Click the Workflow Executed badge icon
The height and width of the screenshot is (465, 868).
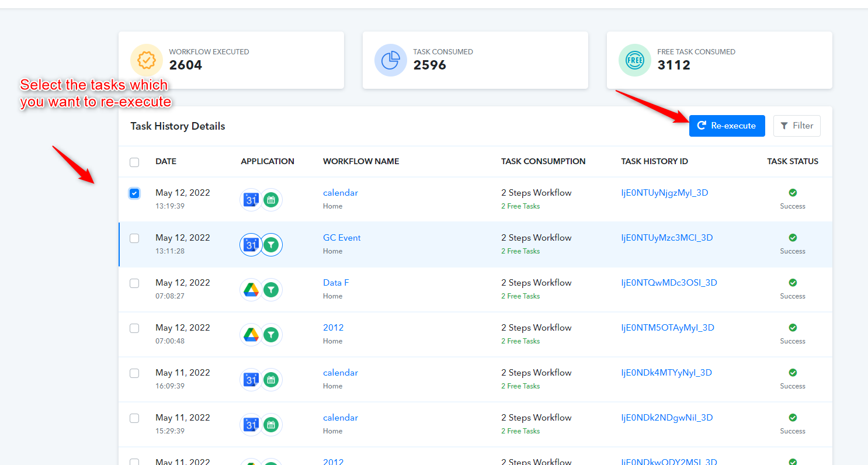tap(147, 60)
